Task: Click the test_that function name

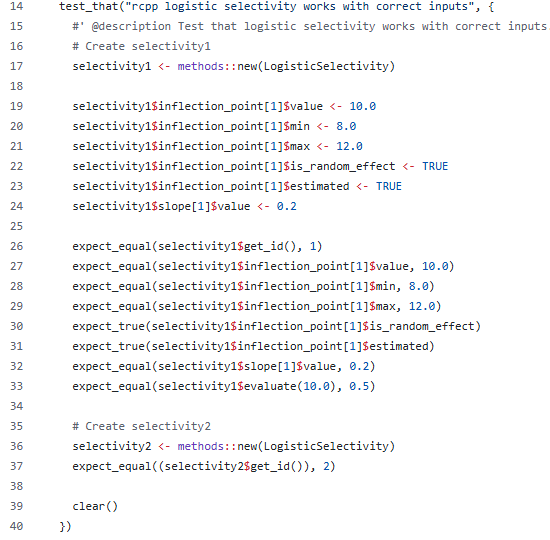Action: [x=89, y=6]
